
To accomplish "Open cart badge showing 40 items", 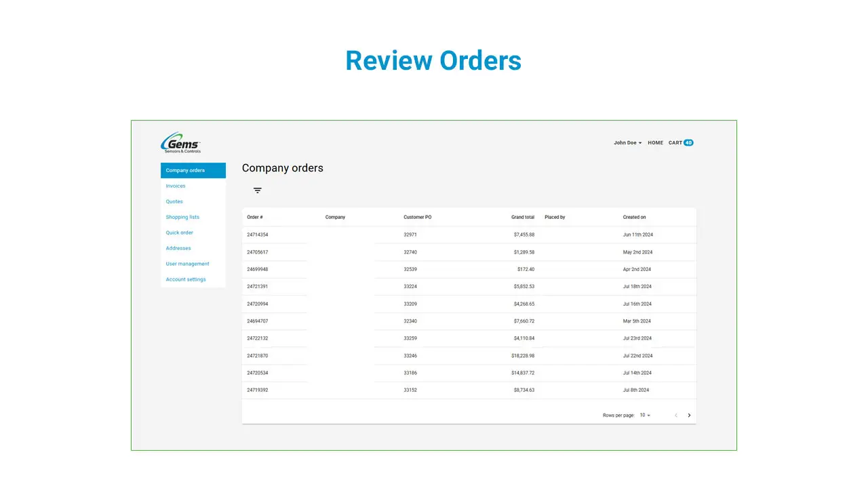I will tap(688, 143).
